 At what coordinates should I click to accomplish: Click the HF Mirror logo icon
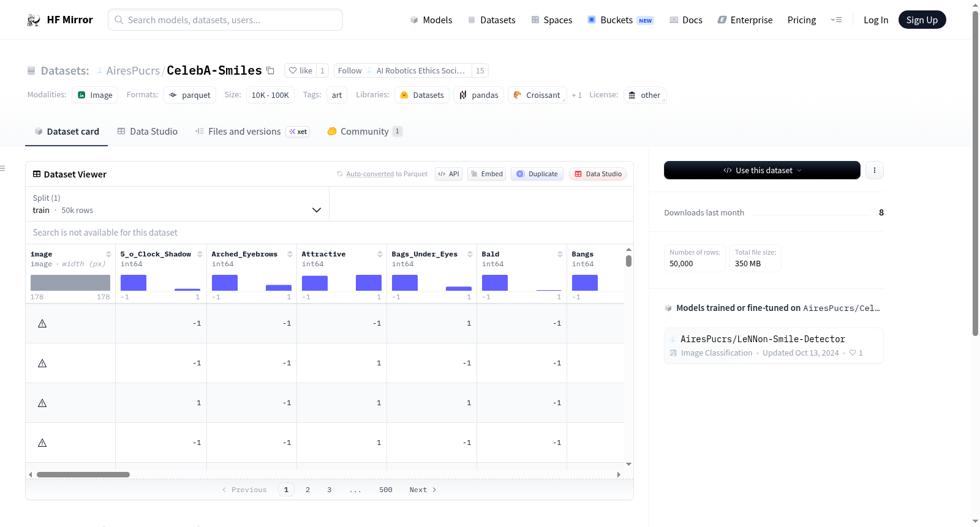click(x=34, y=20)
